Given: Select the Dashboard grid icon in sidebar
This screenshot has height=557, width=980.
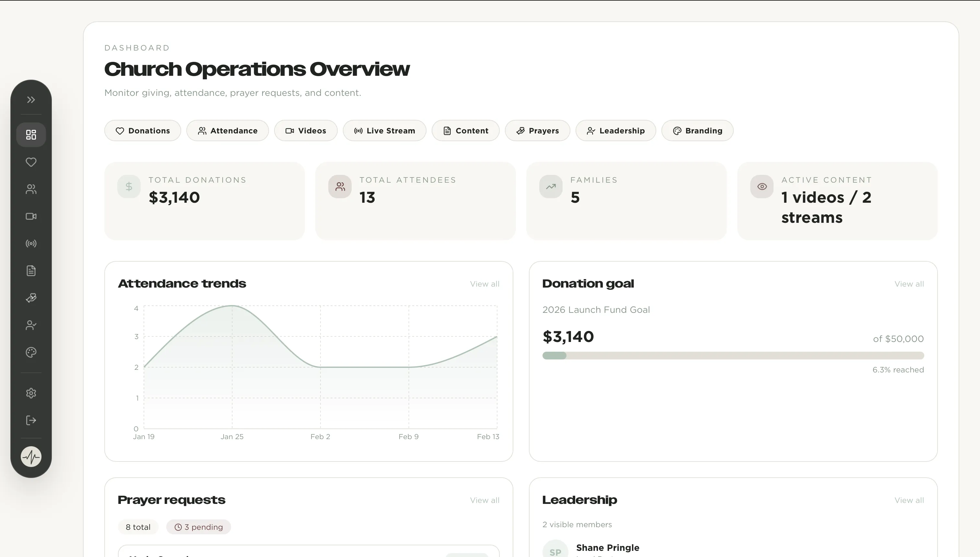Looking at the screenshot, I should click(x=31, y=134).
